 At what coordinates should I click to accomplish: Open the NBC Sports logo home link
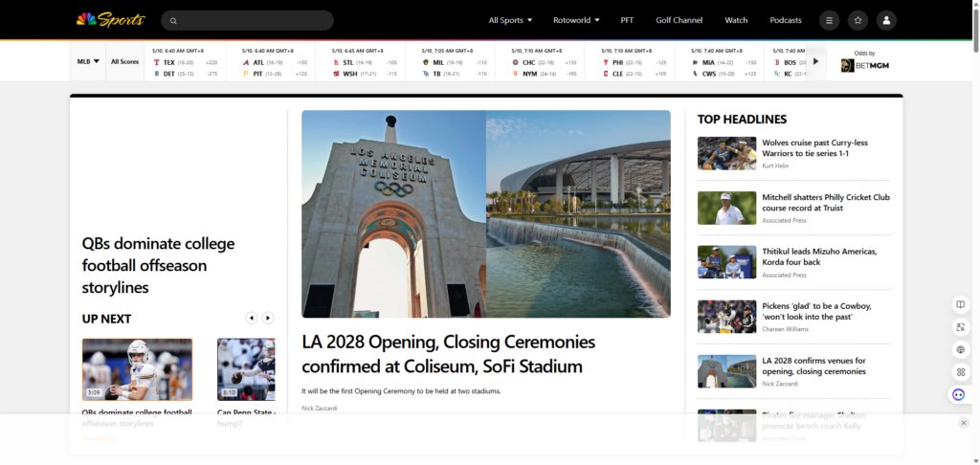(111, 20)
